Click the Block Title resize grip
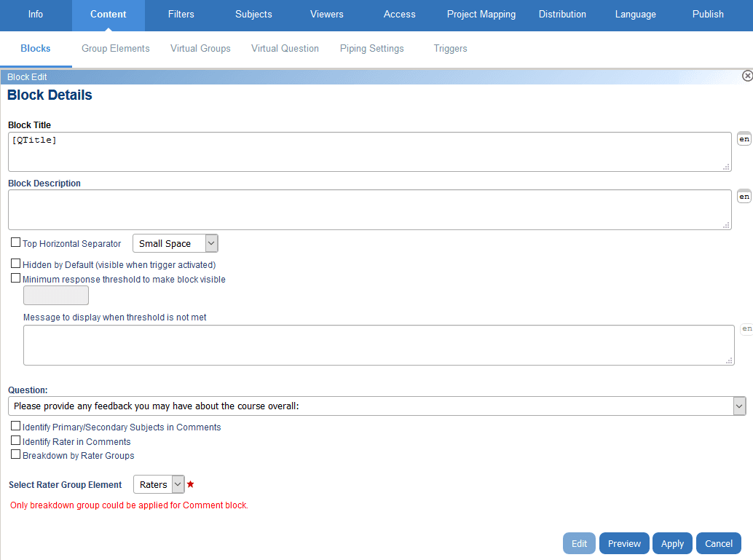 pos(727,167)
